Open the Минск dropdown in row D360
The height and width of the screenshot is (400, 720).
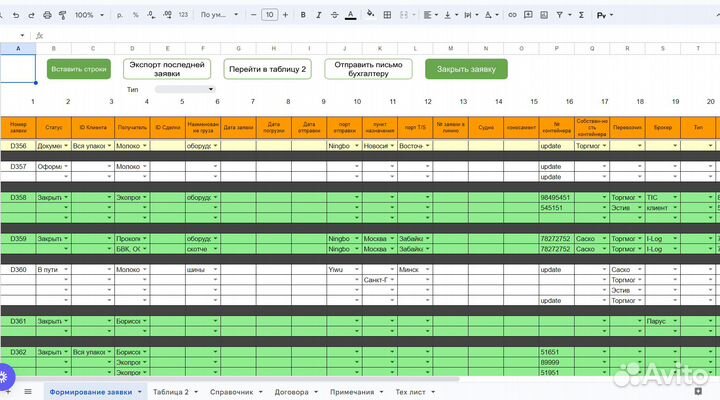pos(427,270)
